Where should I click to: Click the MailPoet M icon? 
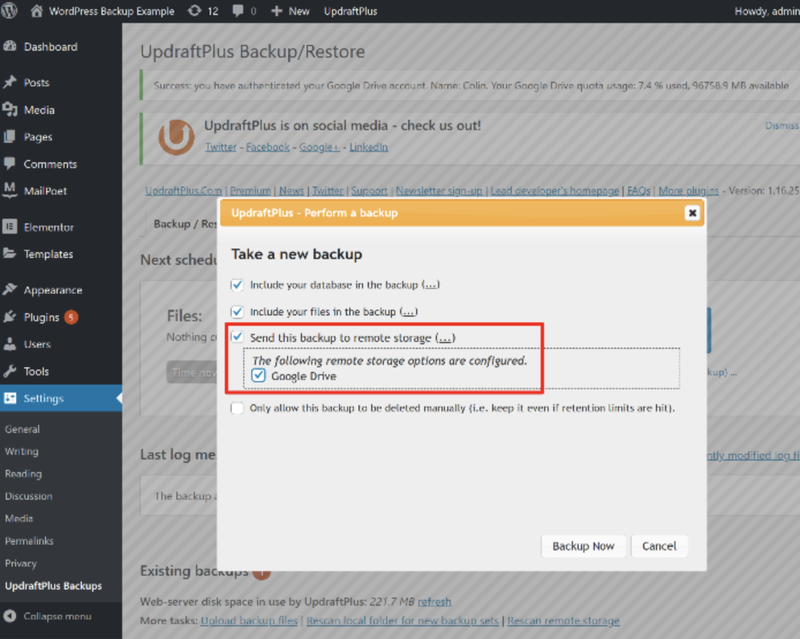tap(10, 190)
